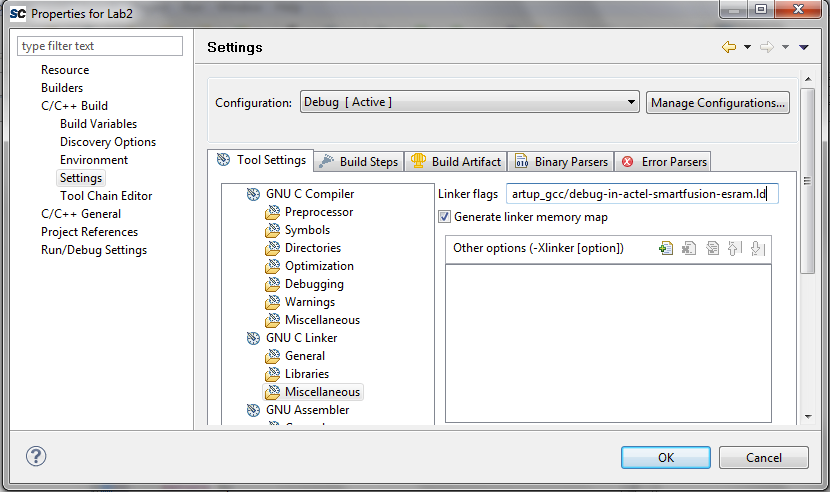Click the Delete option icon in Other options
This screenshot has height=492, width=830.
[689, 248]
